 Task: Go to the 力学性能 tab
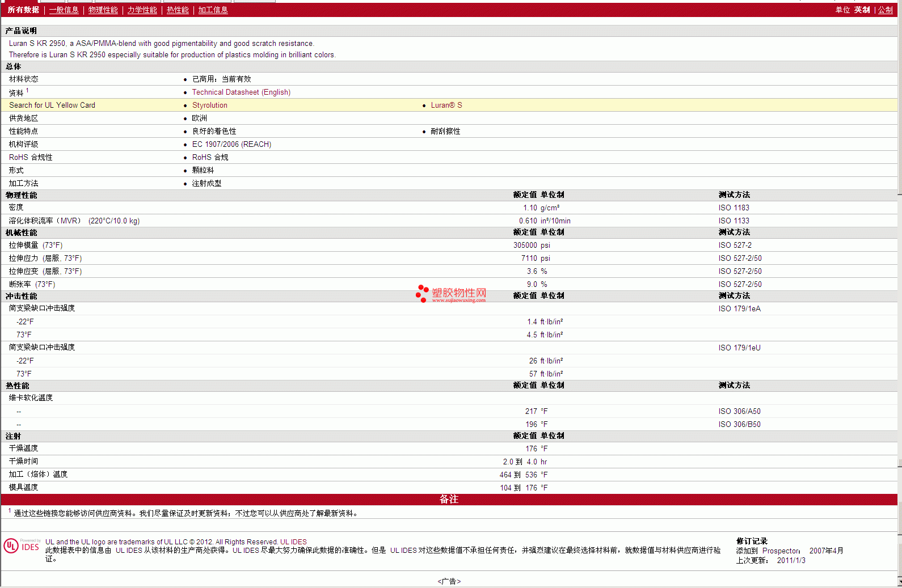coord(142,10)
